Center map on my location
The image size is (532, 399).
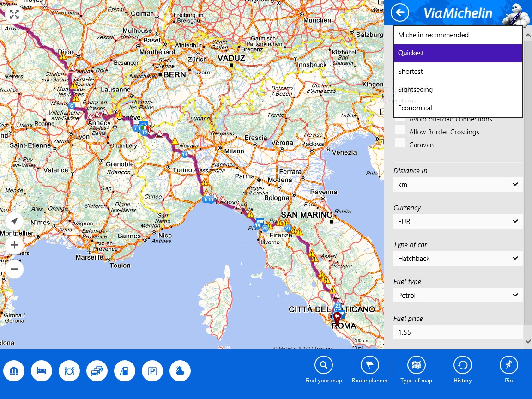(x=14, y=221)
